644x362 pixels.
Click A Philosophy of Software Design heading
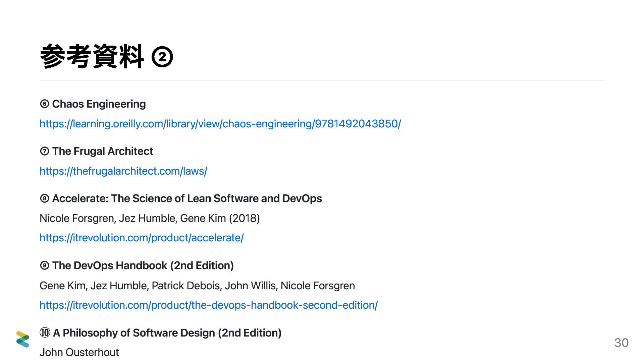(x=167, y=333)
